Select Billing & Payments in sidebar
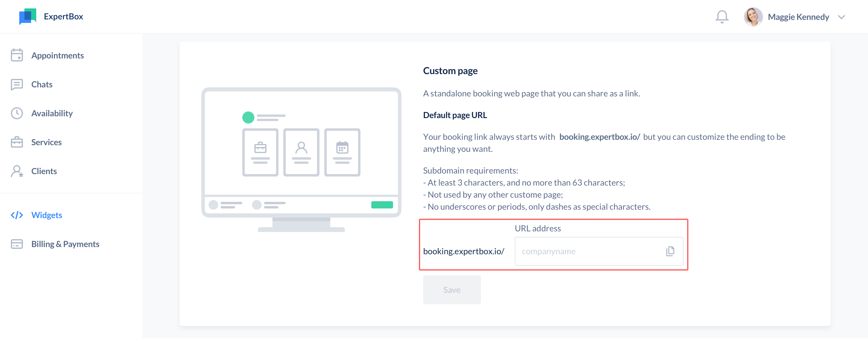 point(65,244)
